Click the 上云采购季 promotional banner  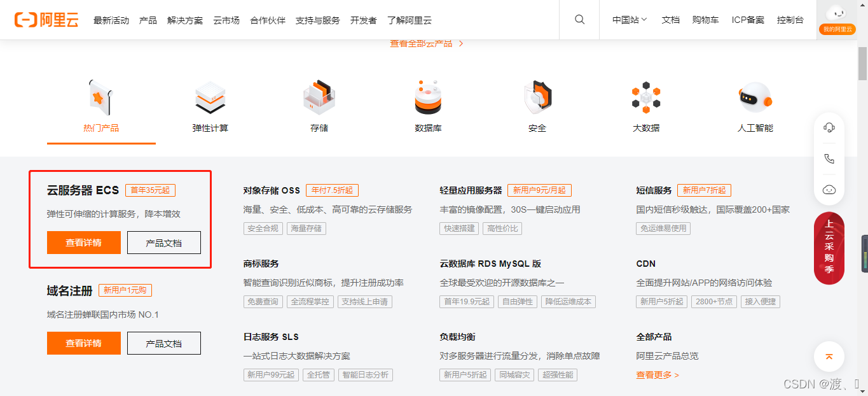pyautogui.click(x=829, y=248)
